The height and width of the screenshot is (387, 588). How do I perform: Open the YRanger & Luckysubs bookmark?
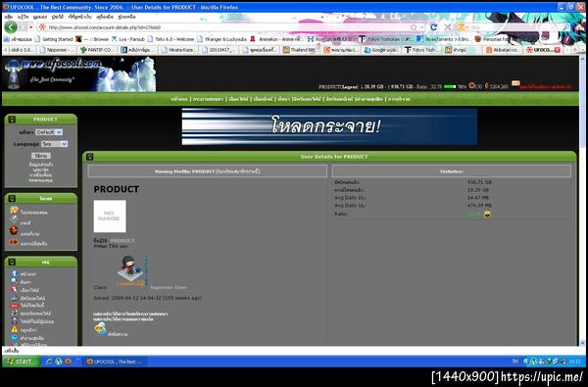click(x=221, y=39)
